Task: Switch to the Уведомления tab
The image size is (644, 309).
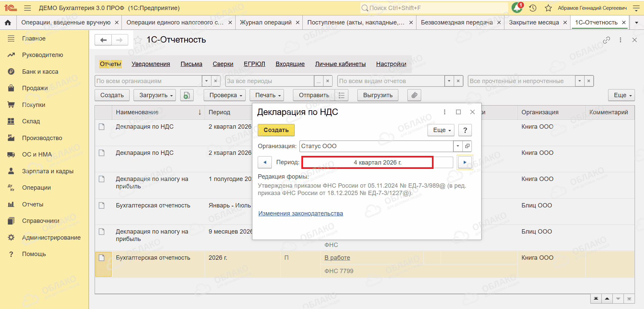Action: 151,64
